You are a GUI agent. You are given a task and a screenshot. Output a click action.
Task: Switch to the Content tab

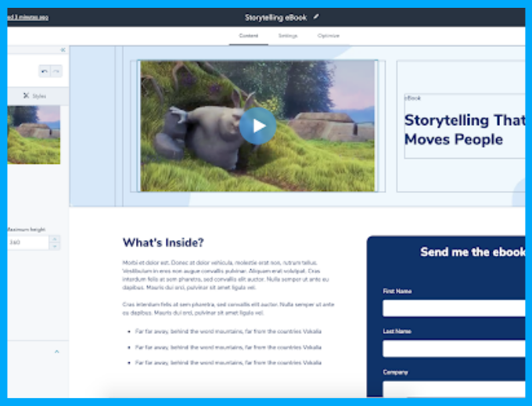tap(248, 36)
